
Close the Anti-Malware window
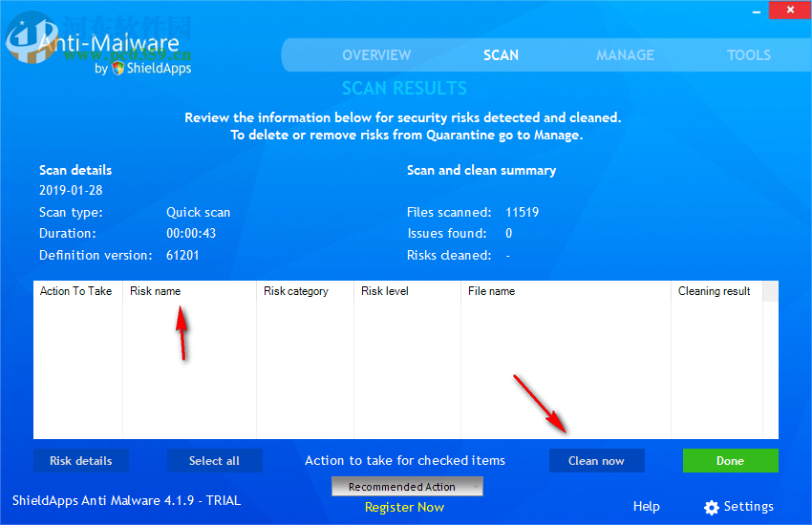tap(790, 10)
